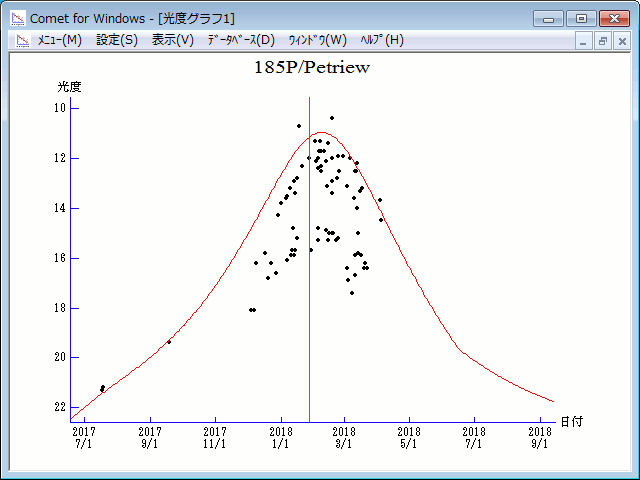
Task: Close the inner graph document window
Action: (621, 41)
